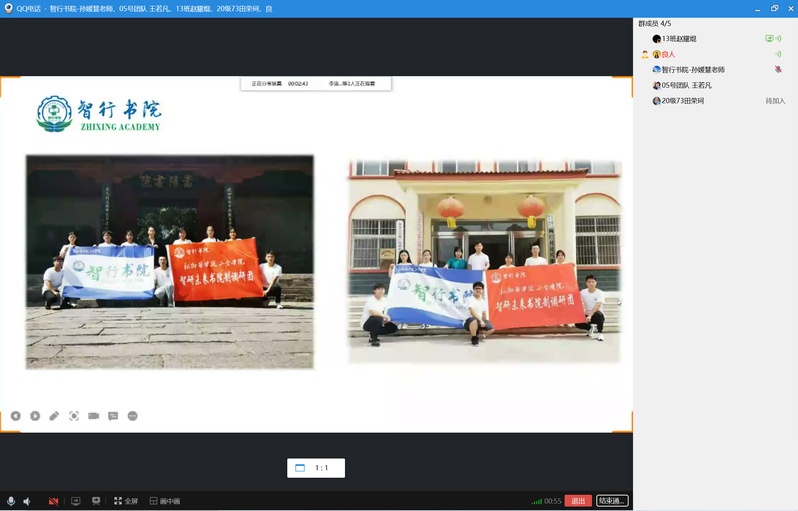Open the 1:1 display ratio selector
The width and height of the screenshot is (798, 511).
(315, 468)
